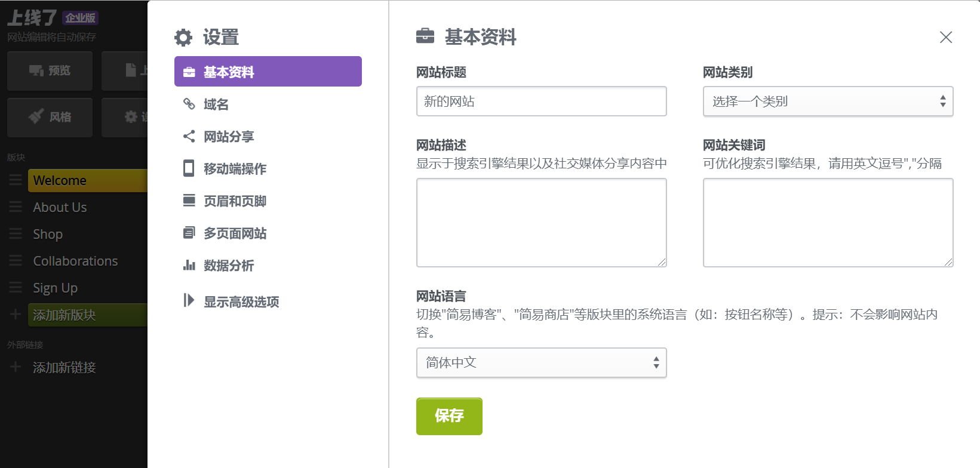Click the 网站描述 description text area
This screenshot has height=468, width=980.
click(x=541, y=222)
